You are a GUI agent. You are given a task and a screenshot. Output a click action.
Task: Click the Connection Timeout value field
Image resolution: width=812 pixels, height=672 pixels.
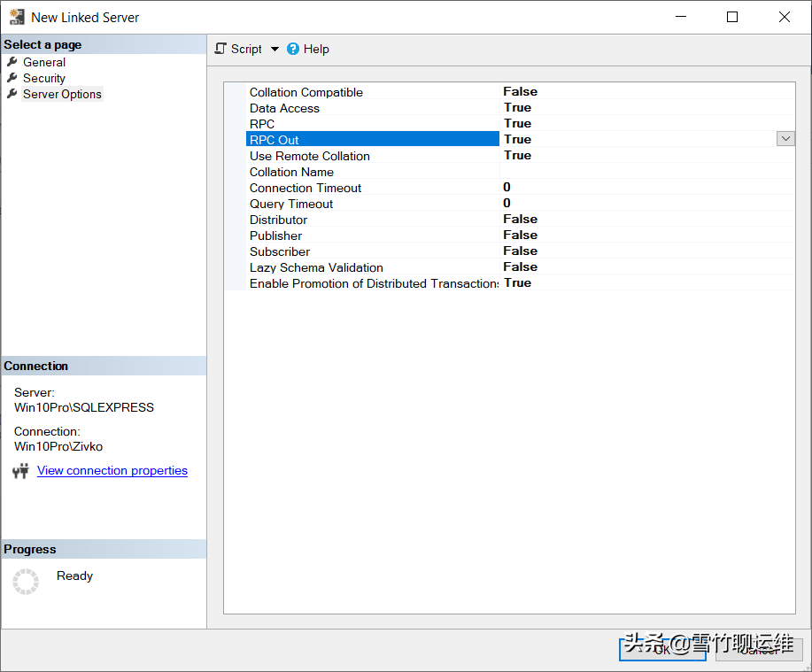coord(646,188)
